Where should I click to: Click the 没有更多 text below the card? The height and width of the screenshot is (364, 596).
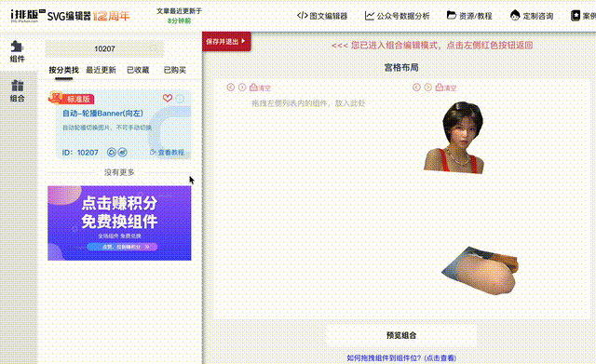(119, 172)
